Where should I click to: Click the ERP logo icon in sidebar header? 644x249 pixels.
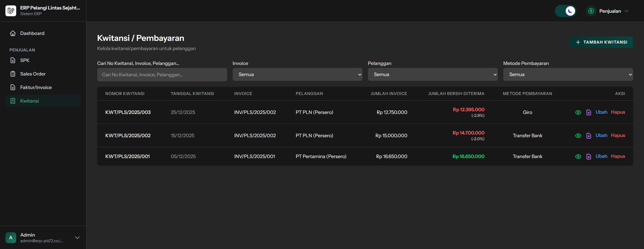click(11, 11)
